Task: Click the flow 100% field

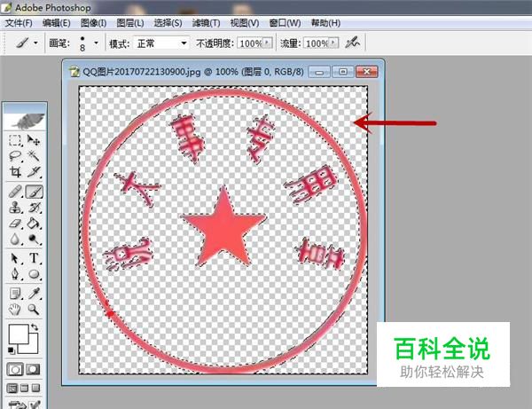Action: coord(317,43)
